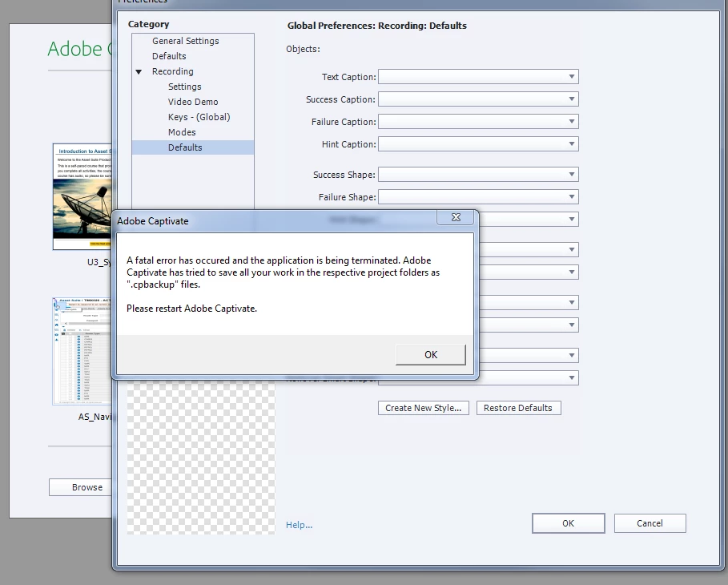Click the 'Global Preferences: Recording: Defaults' heading
The height and width of the screenshot is (585, 728).
376,26
